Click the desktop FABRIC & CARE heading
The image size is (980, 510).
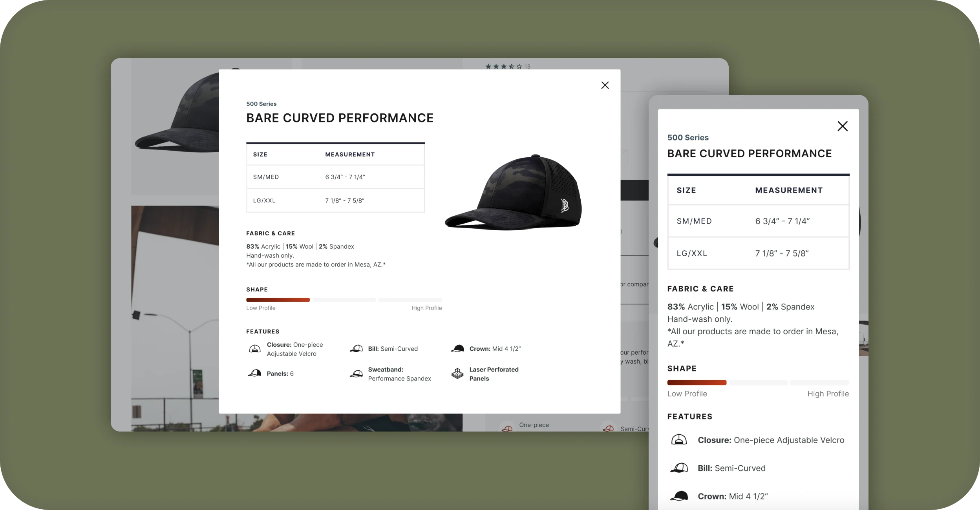tap(271, 233)
